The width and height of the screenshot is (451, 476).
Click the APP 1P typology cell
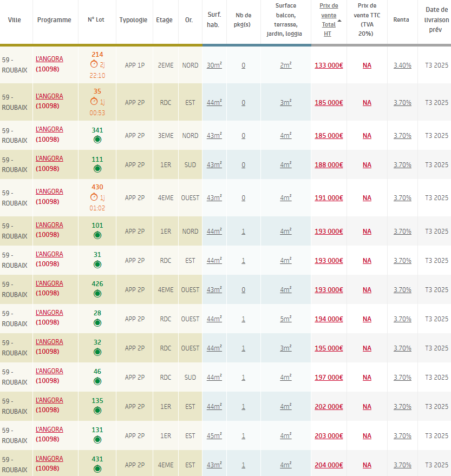135,65
